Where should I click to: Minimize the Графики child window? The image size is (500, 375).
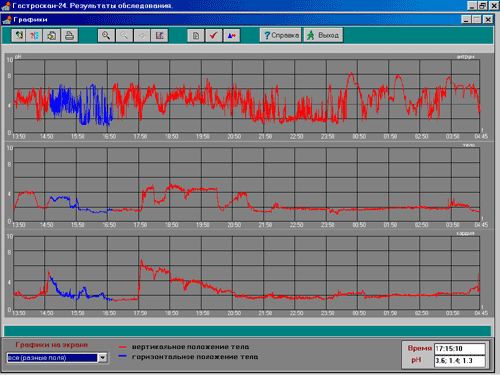pyautogui.click(x=467, y=20)
